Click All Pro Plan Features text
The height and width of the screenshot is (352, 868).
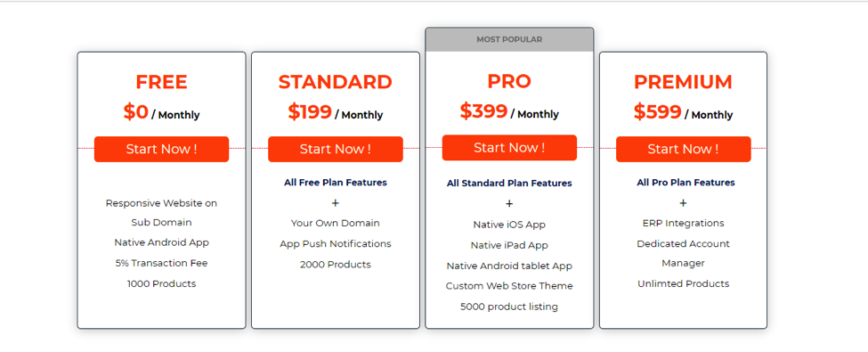[685, 183]
